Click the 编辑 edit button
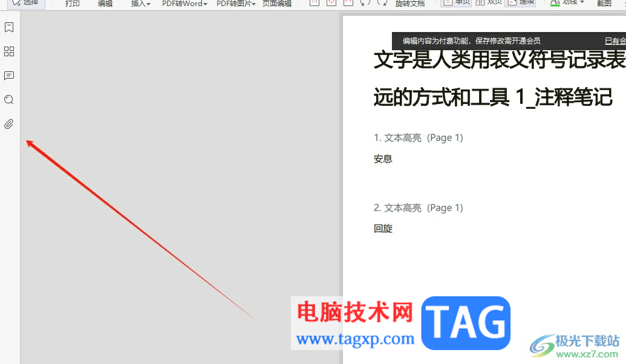The image size is (626, 364). (x=105, y=3)
